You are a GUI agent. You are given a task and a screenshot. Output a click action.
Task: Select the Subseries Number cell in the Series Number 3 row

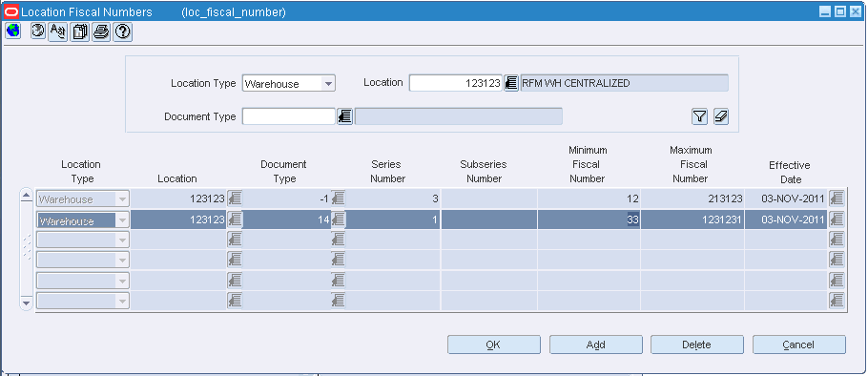pos(488,198)
